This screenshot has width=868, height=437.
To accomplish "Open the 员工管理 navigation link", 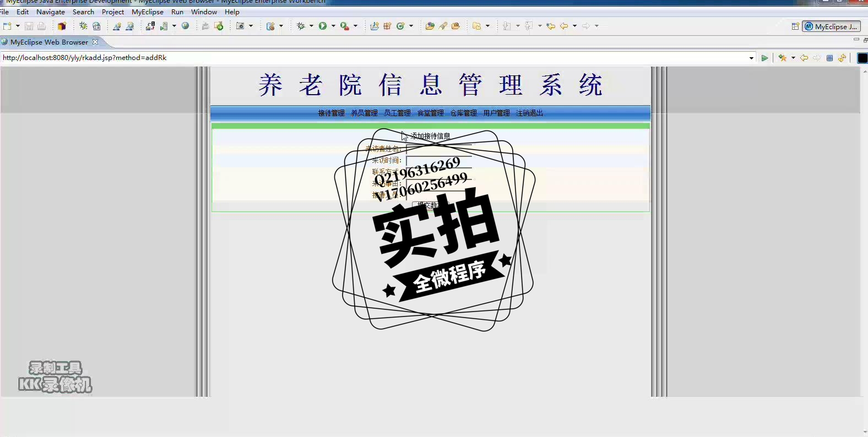I will [x=397, y=113].
